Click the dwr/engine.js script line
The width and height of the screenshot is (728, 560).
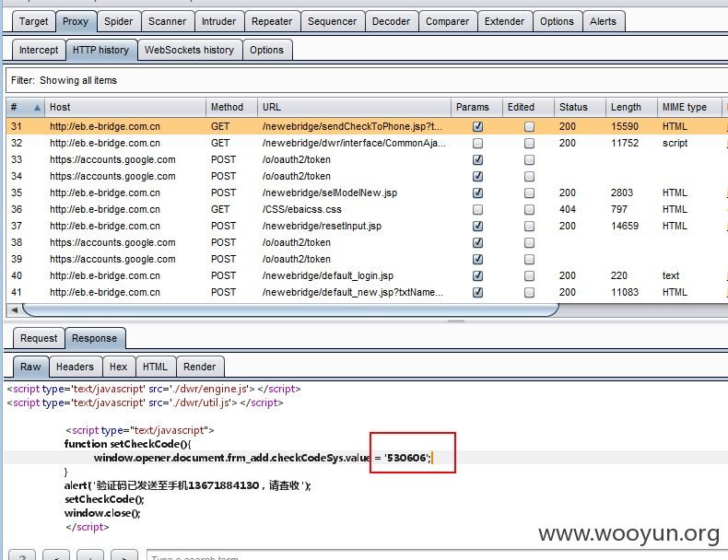(154, 389)
